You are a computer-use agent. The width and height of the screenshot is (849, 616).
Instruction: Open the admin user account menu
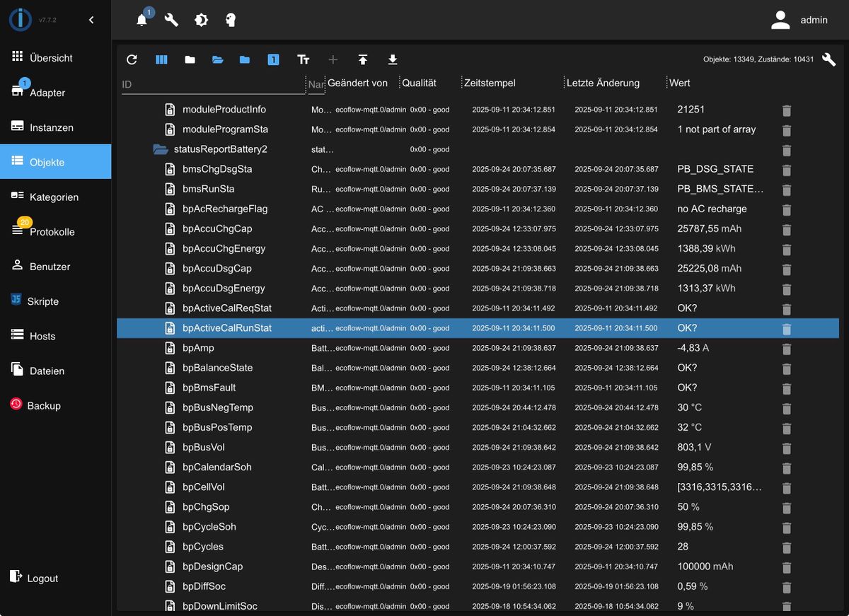[799, 20]
